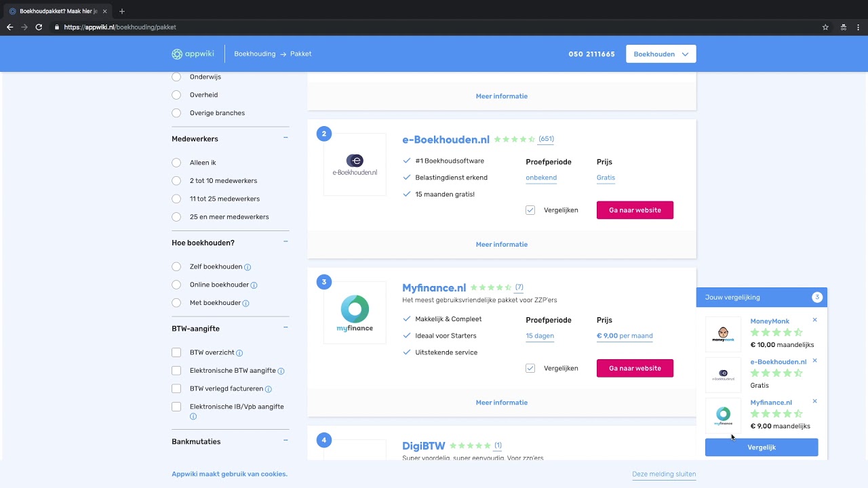Viewport: 868px width, 488px height.
Task: Open the Myfinance.nl title link
Action: coord(434,287)
